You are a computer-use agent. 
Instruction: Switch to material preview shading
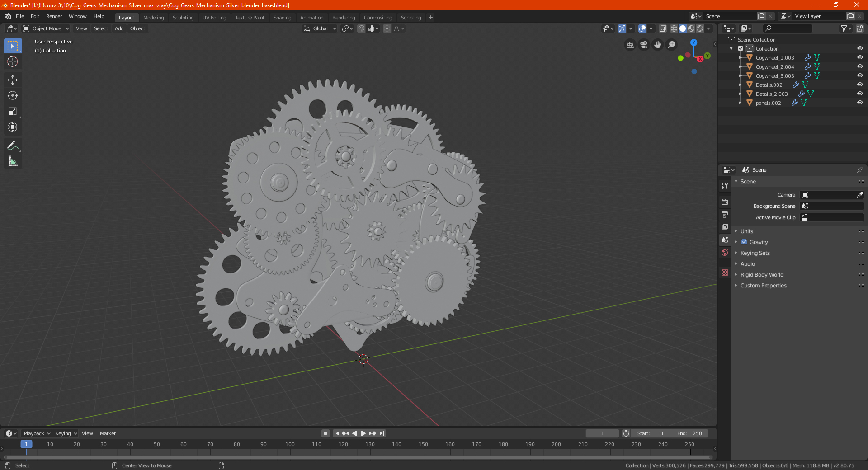point(691,28)
